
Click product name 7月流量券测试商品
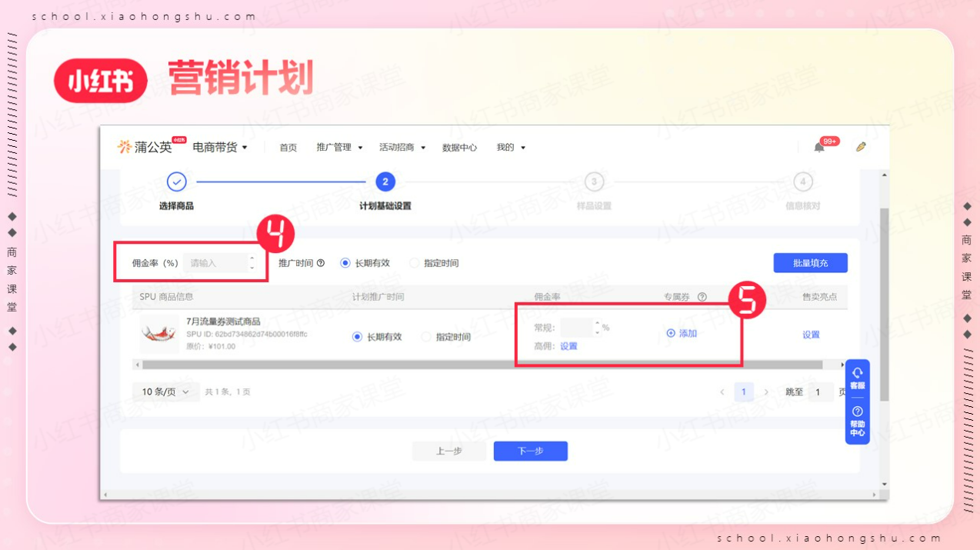coord(223,322)
